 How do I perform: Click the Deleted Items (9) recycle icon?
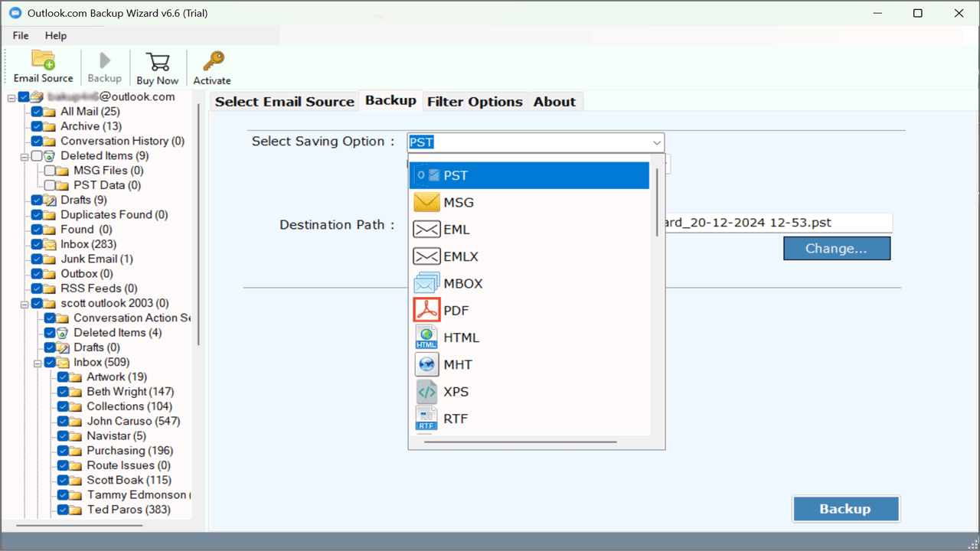point(51,156)
